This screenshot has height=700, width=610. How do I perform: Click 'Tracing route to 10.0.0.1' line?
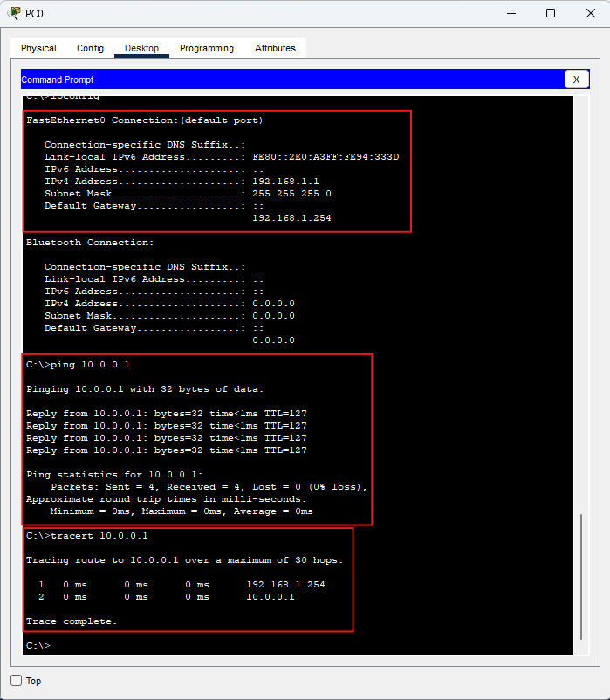pos(185,560)
